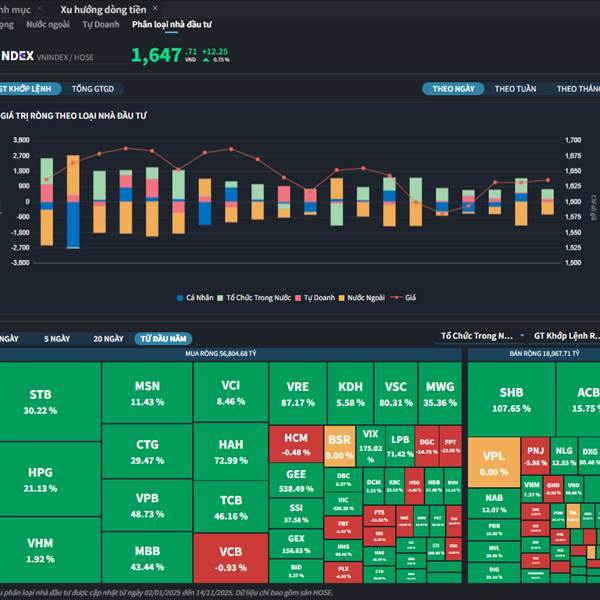This screenshot has height=600, width=600.
Task: Toggle Tổ Chức Trong Nước legend series
Action: [x=254, y=298]
